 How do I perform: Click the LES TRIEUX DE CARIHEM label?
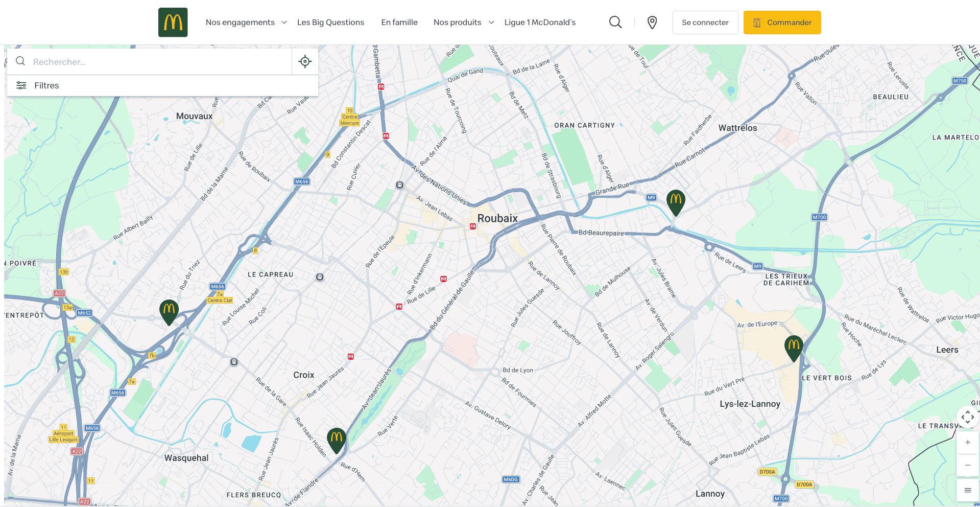[786, 280]
